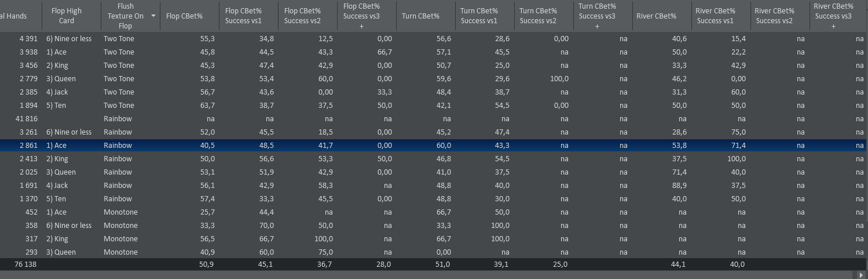The width and height of the screenshot is (868, 279).
Task: Select Flop CBet% Success vs1 column header
Action: [243, 16]
